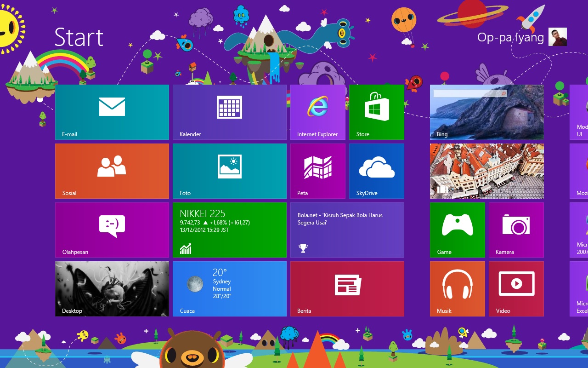Read the Bola.net sports headline
This screenshot has height=368, width=588.
point(347,230)
